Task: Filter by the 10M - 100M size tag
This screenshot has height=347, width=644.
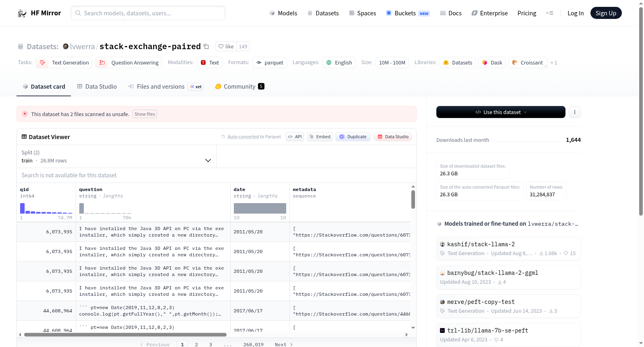Action: pos(392,62)
